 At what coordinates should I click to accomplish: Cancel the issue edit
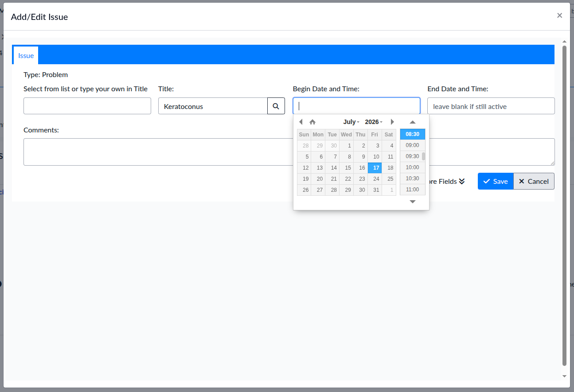[x=534, y=181]
